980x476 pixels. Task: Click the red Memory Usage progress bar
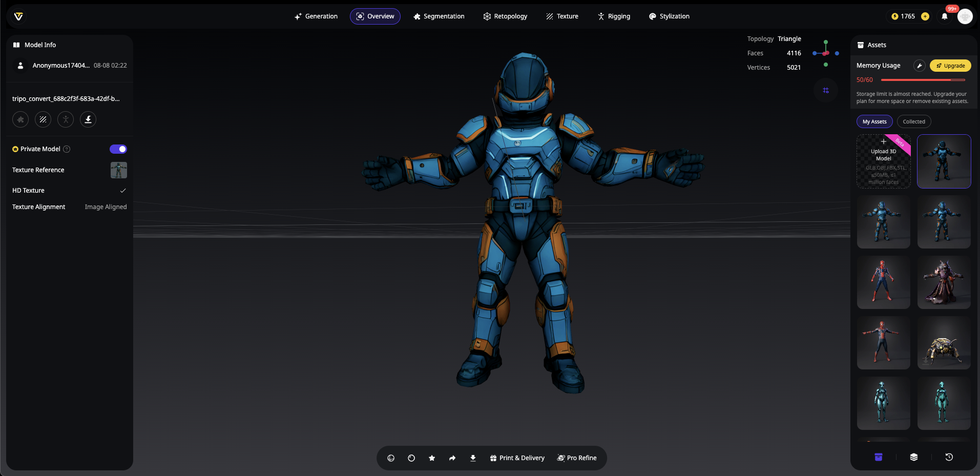tap(923, 80)
